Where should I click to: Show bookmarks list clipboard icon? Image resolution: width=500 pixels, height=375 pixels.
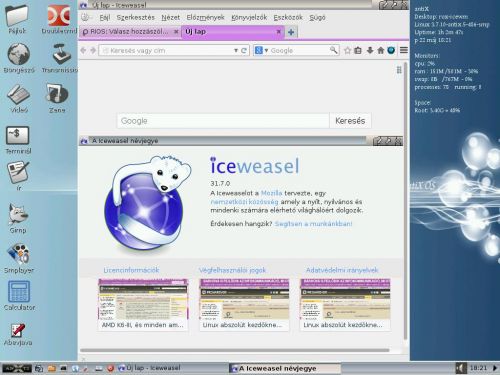(x=358, y=50)
